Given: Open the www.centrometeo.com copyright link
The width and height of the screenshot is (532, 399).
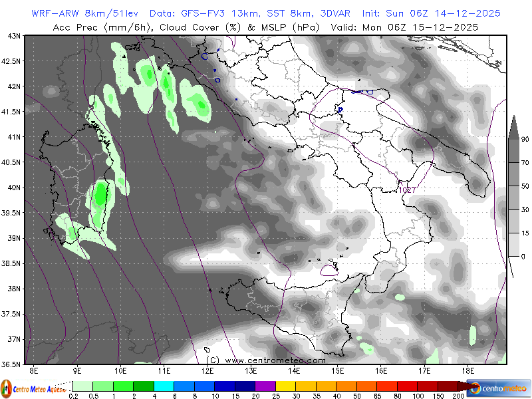Looking at the screenshot, I should (275, 360).
